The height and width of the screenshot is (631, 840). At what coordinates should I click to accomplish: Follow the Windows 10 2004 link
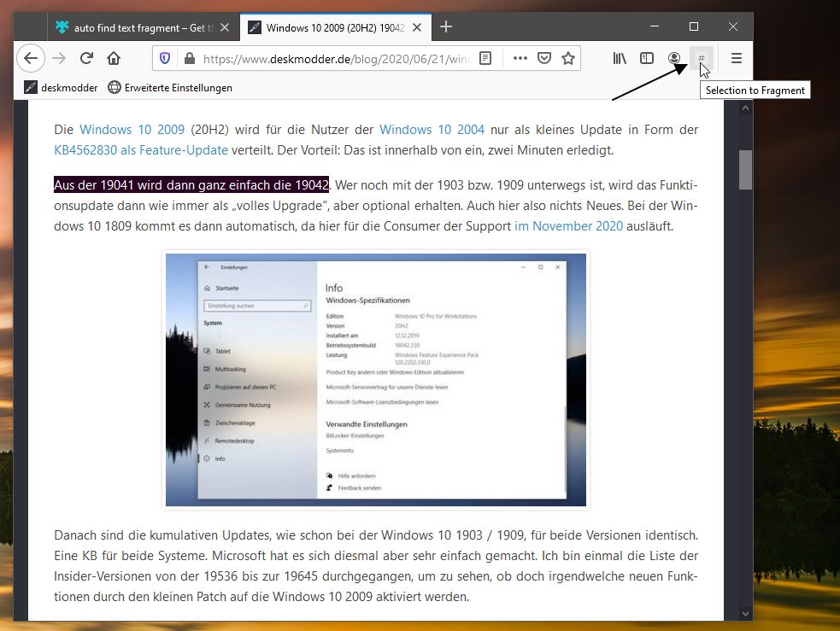point(432,130)
